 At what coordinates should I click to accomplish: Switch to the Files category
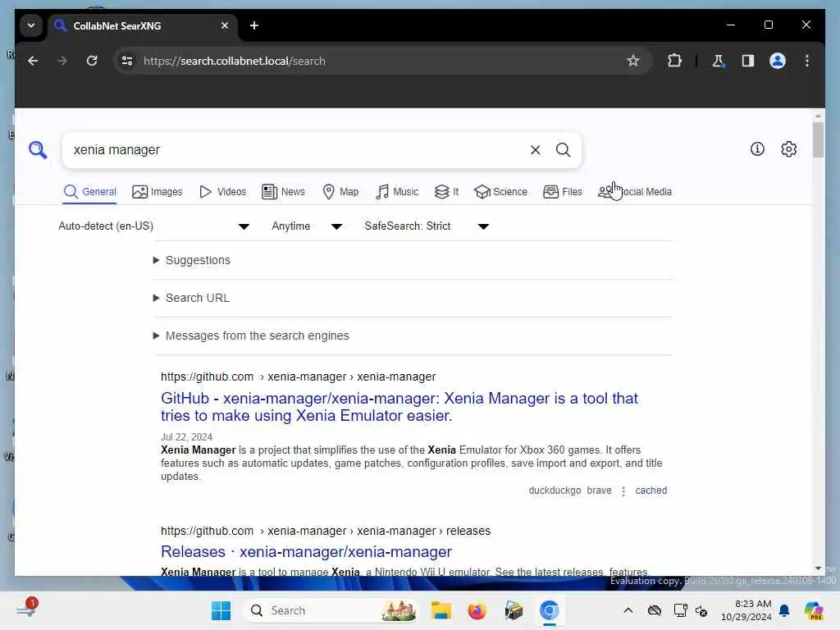pos(563,192)
